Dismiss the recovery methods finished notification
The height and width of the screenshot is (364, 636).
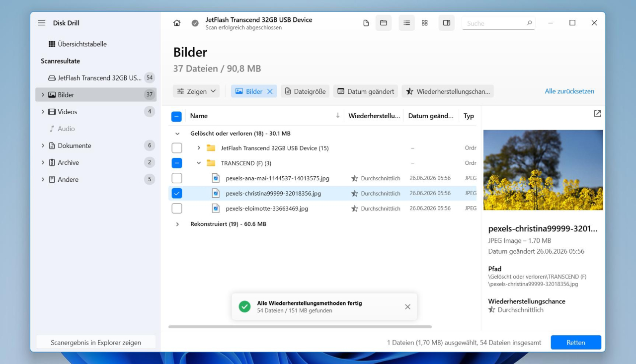(407, 307)
